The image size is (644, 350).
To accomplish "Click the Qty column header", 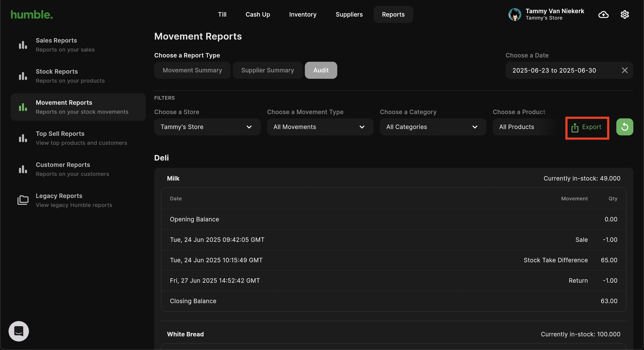I will [x=613, y=198].
